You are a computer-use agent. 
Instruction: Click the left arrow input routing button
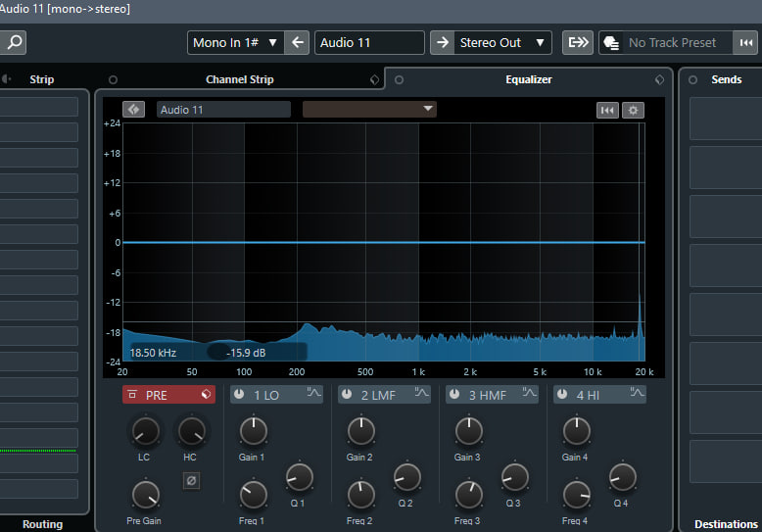297,43
